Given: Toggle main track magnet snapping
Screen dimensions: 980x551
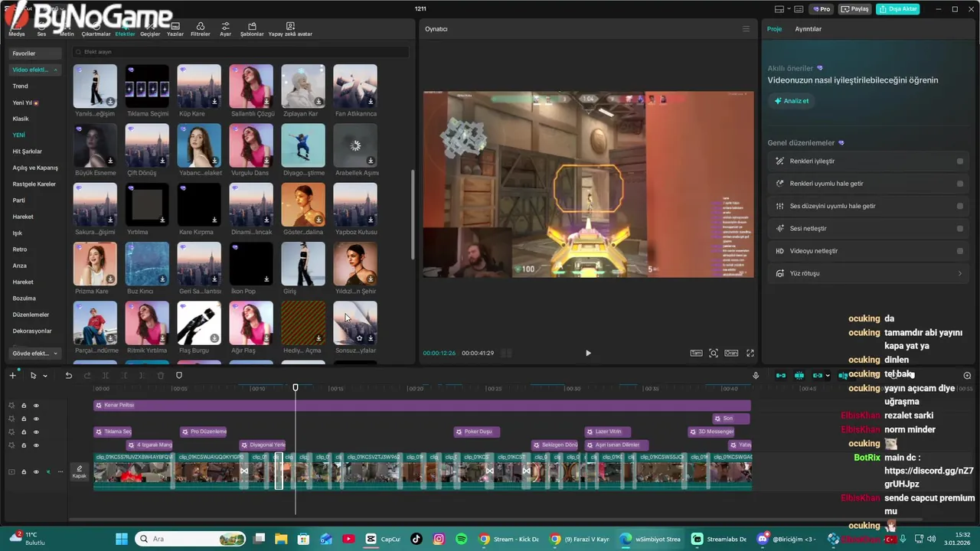Looking at the screenshot, I should point(781,375).
